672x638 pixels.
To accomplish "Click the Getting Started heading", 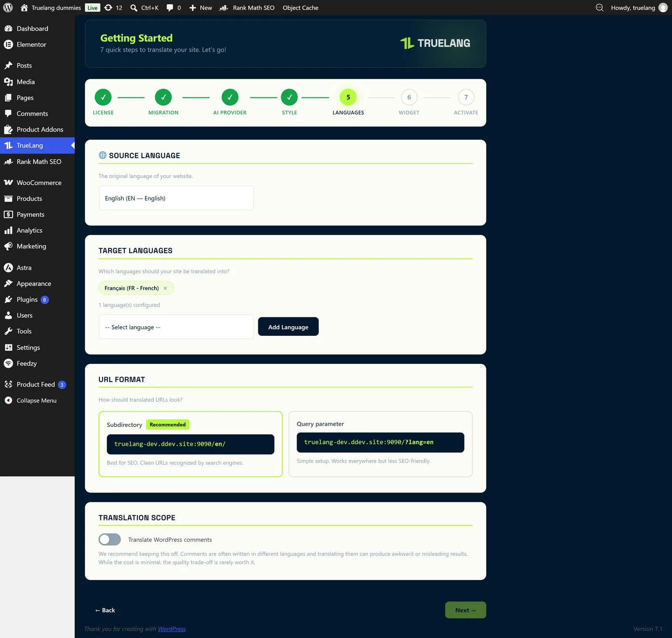I will tap(136, 38).
